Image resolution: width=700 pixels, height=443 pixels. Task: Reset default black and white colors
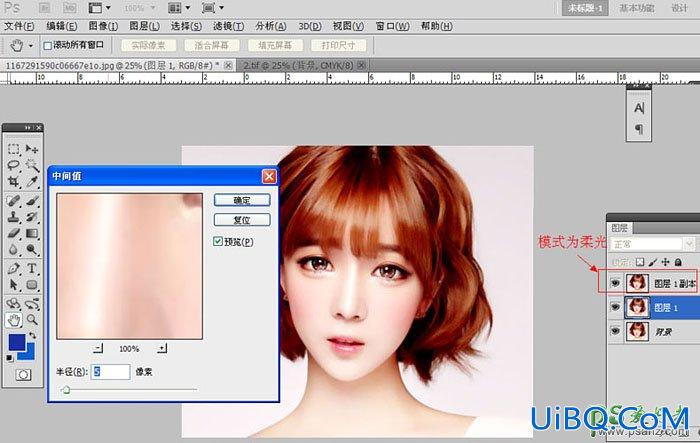10,358
